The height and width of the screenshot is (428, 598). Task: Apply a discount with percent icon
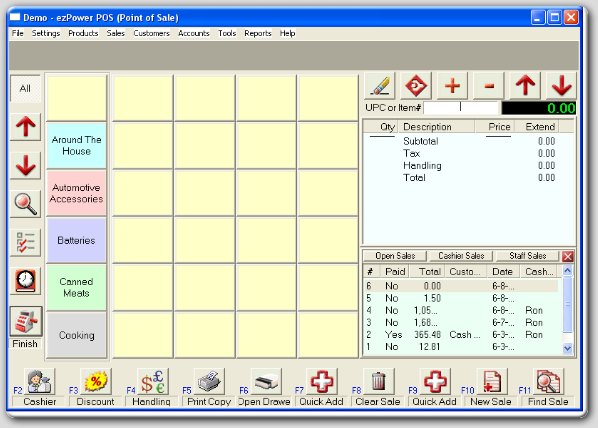click(x=96, y=381)
